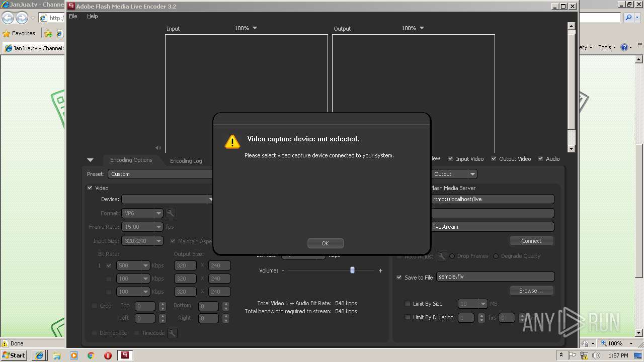Open the Preset Custom dropdown
The image size is (644, 362).
point(161,174)
